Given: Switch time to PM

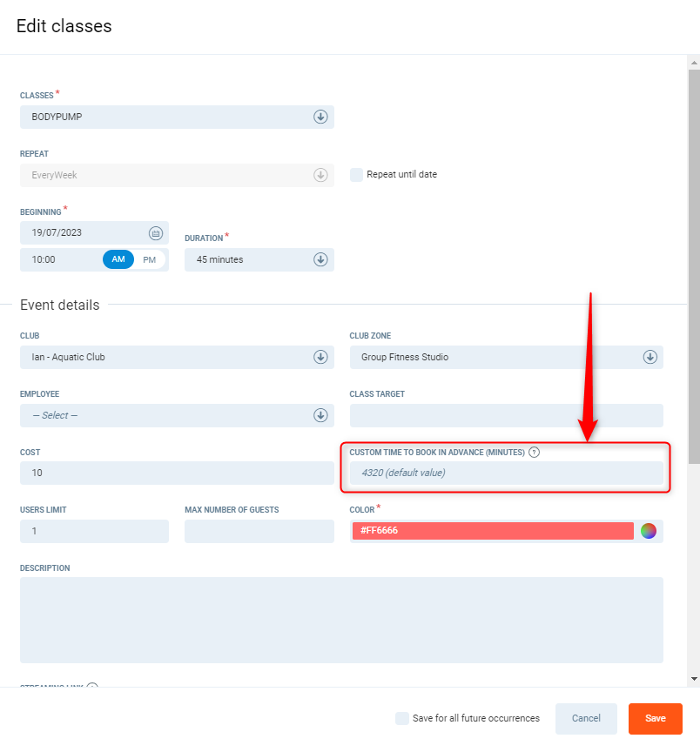Looking at the screenshot, I should (150, 259).
